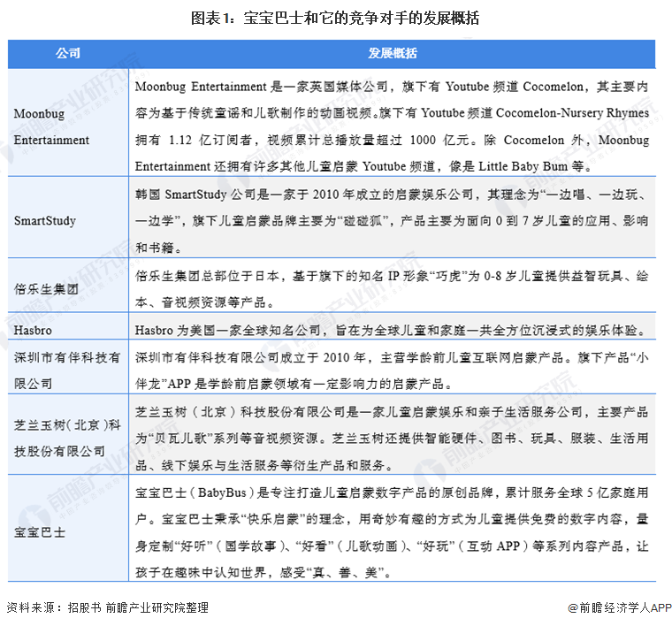This screenshot has height=626, width=672.
Task: Click the 资料来源 source note
Action: pos(107,607)
